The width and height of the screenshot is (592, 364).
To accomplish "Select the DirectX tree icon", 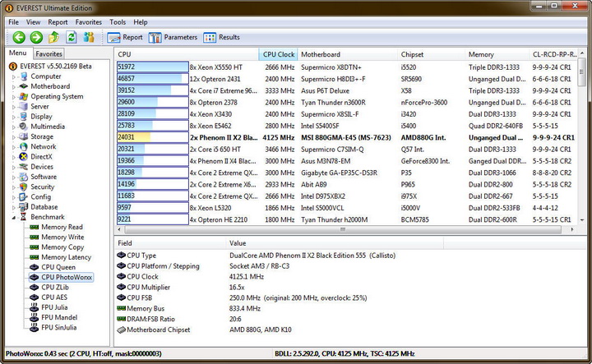I will pyautogui.click(x=24, y=157).
